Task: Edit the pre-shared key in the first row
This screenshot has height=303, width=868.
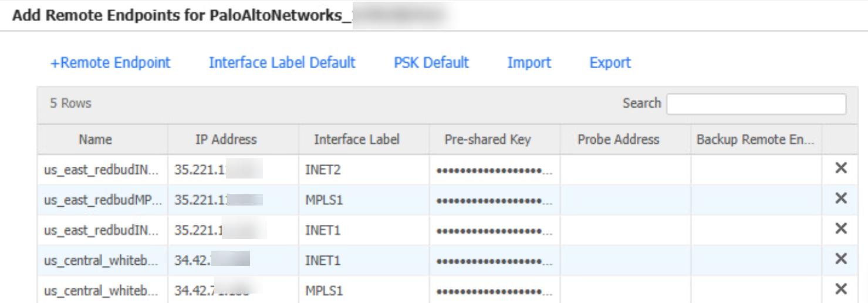Action: (494, 170)
